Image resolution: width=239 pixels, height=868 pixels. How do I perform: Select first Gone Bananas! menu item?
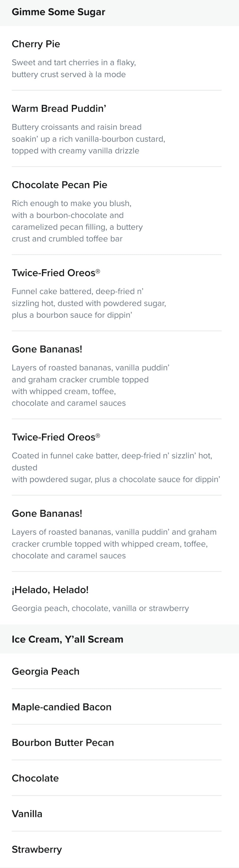coord(117,375)
